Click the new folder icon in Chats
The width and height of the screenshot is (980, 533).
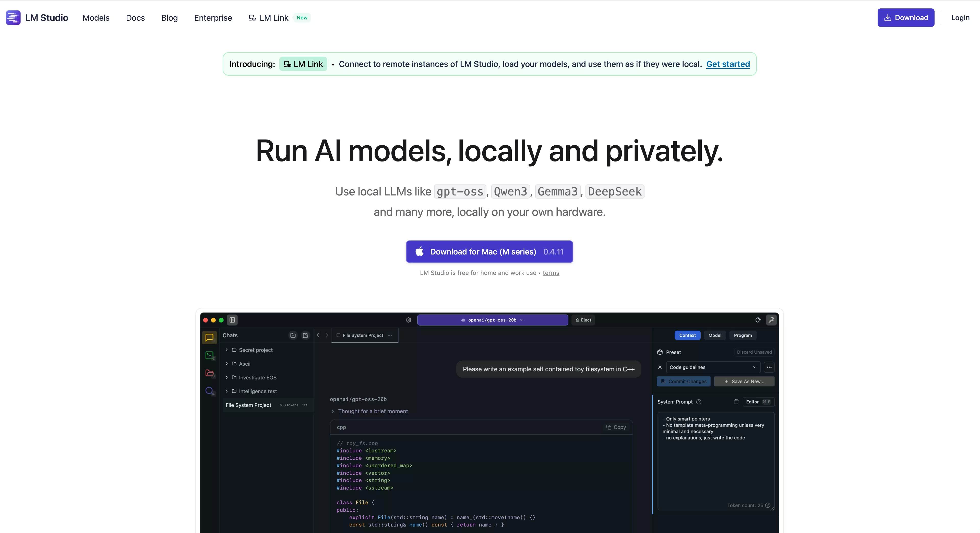293,335
